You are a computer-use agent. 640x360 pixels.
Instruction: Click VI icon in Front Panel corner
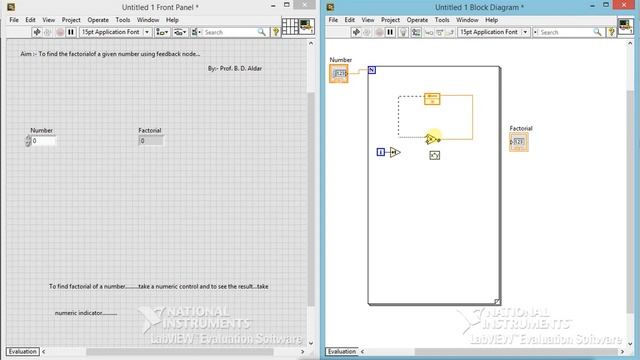pyautogui.click(x=307, y=27)
